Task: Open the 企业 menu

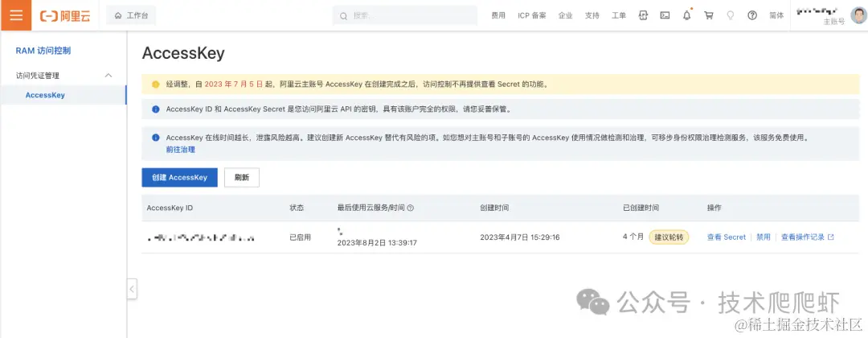Action: pyautogui.click(x=565, y=15)
